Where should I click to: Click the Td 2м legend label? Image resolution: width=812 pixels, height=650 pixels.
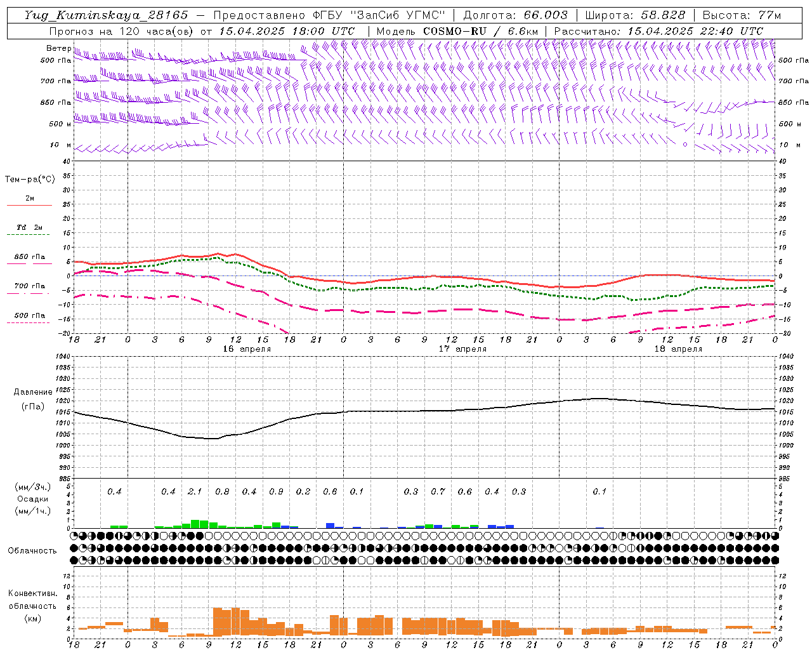point(29,227)
